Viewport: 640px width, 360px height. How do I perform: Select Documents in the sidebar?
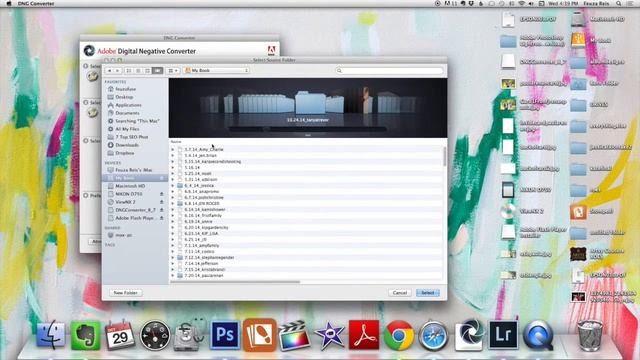click(x=127, y=113)
